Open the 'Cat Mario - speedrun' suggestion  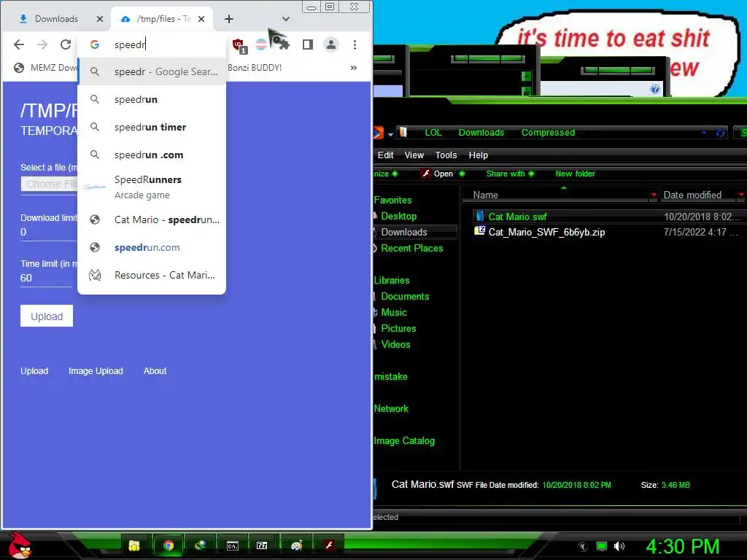(x=152, y=219)
